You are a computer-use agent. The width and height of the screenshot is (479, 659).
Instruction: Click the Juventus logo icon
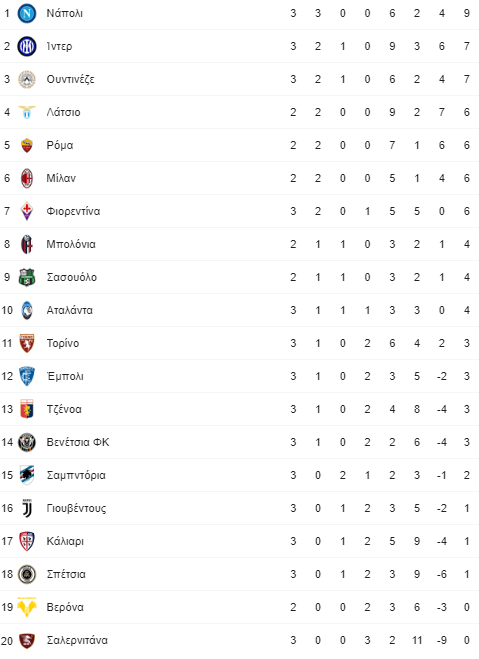tap(27, 509)
